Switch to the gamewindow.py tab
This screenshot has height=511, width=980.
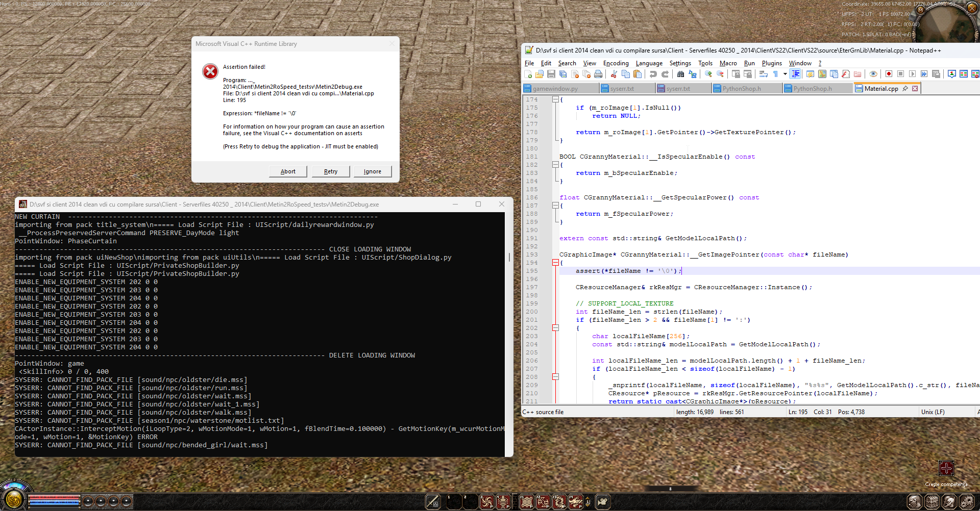[560, 88]
